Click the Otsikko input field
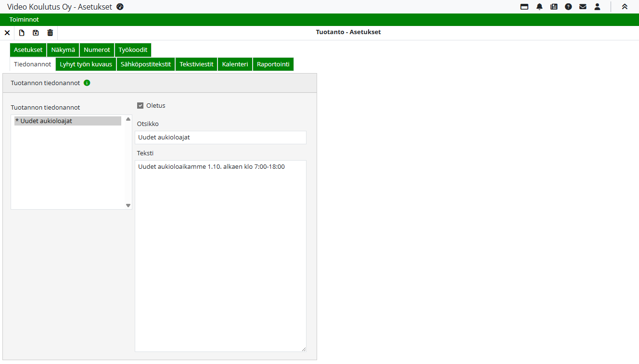Image resolution: width=639 pixels, height=364 pixels. (220, 138)
